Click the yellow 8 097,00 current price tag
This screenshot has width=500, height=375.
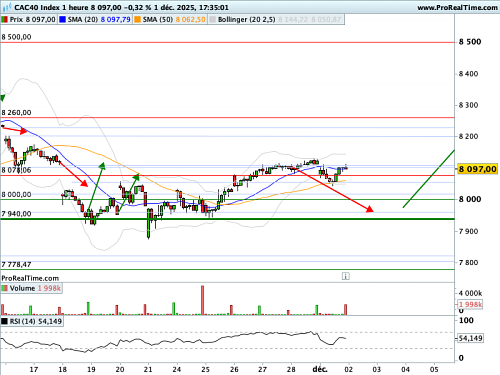point(477,169)
